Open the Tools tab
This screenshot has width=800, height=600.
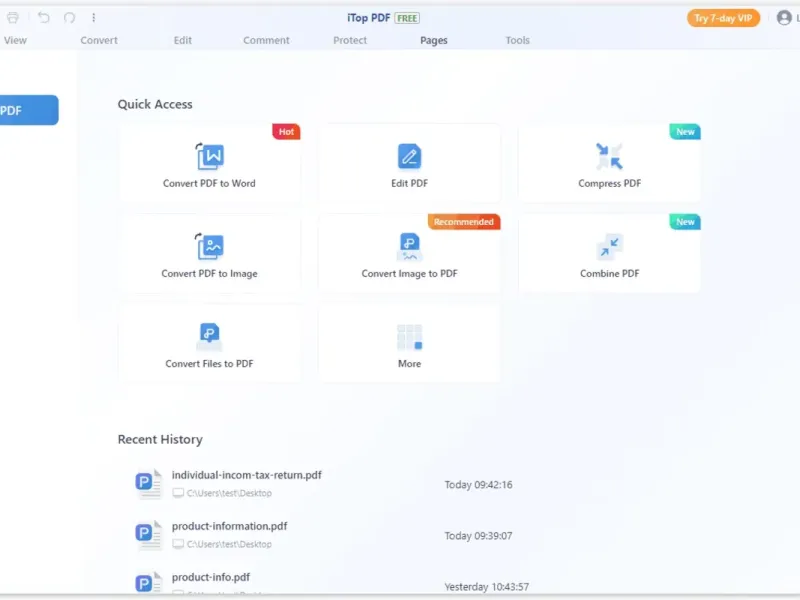coord(517,40)
